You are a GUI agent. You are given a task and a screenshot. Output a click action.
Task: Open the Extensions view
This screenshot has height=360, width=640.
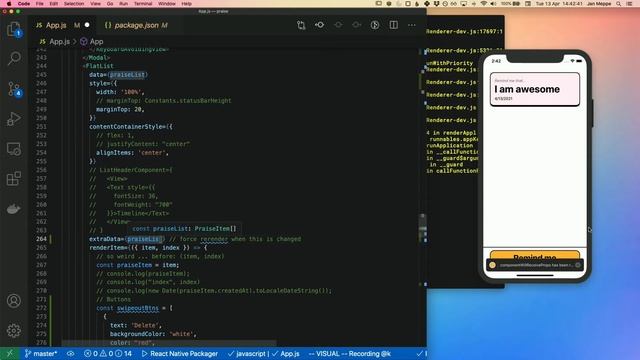14,179
